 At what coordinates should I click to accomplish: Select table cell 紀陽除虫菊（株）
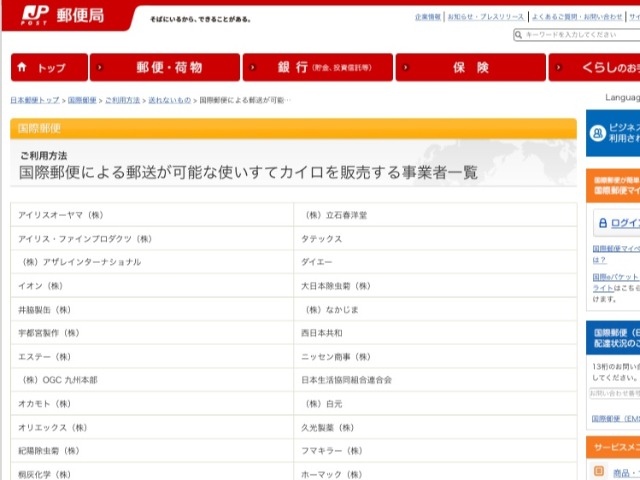click(x=152, y=451)
